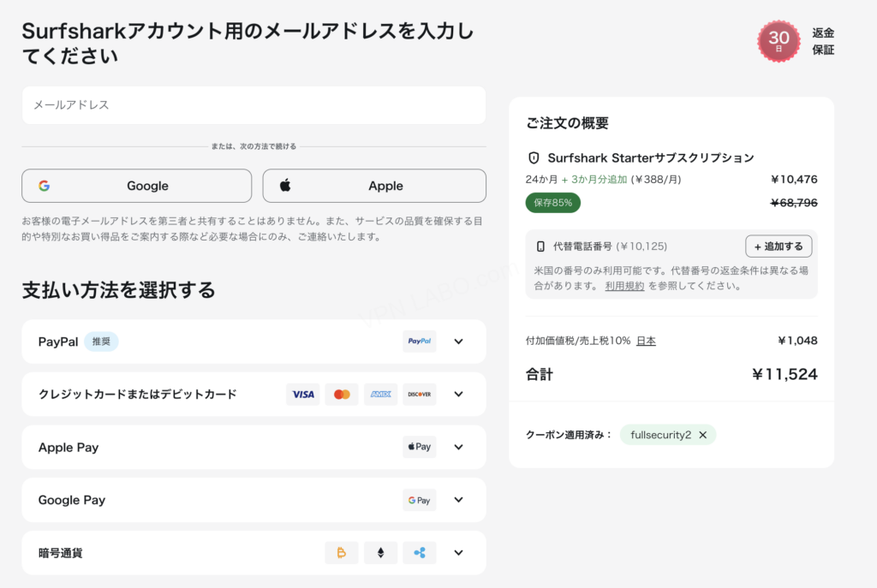
Task: Expand the クレジットカードまたはデビットカード chevron
Action: pyautogui.click(x=459, y=394)
